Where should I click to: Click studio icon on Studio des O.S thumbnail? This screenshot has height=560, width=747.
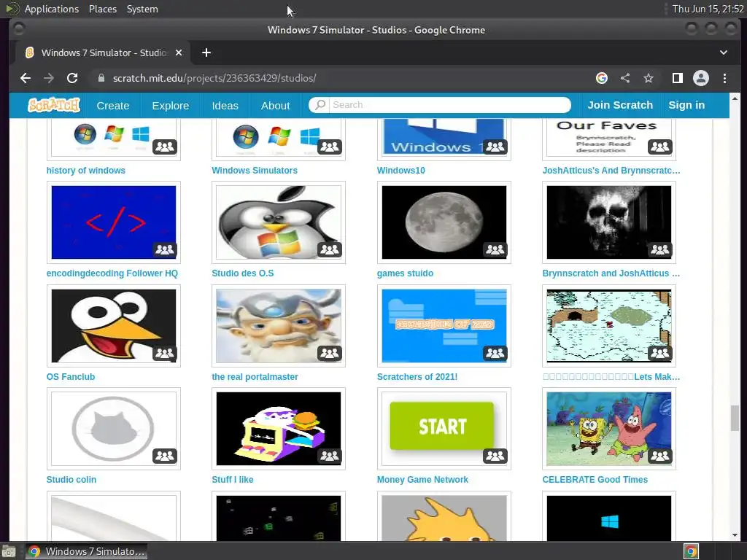coord(330,249)
